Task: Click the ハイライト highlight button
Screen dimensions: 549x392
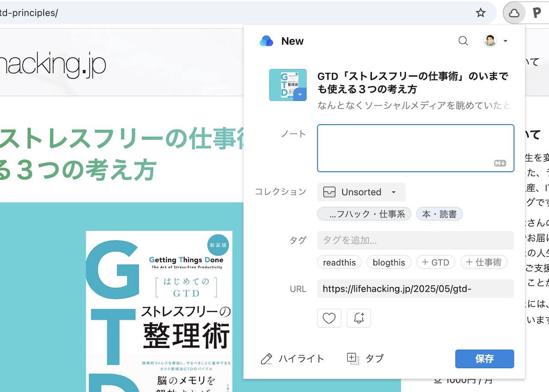Action: [x=293, y=359]
